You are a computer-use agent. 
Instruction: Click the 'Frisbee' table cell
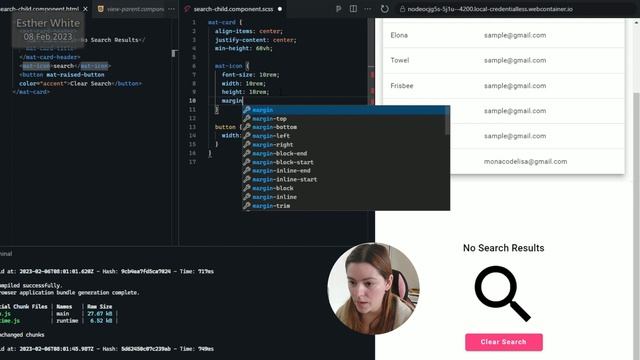click(402, 86)
